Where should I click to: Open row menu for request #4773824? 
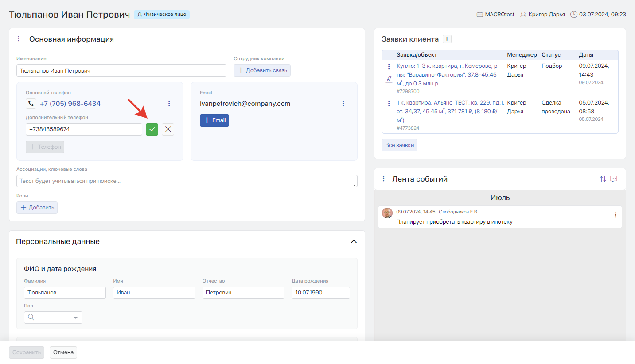coord(389,103)
